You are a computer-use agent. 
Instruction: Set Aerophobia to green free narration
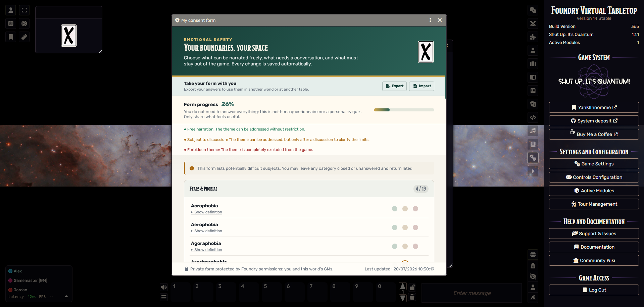(x=395, y=227)
